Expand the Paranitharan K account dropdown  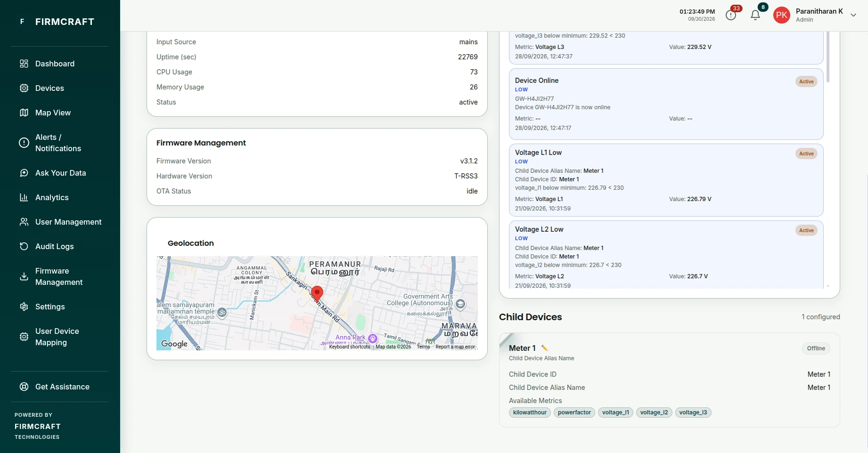click(853, 15)
